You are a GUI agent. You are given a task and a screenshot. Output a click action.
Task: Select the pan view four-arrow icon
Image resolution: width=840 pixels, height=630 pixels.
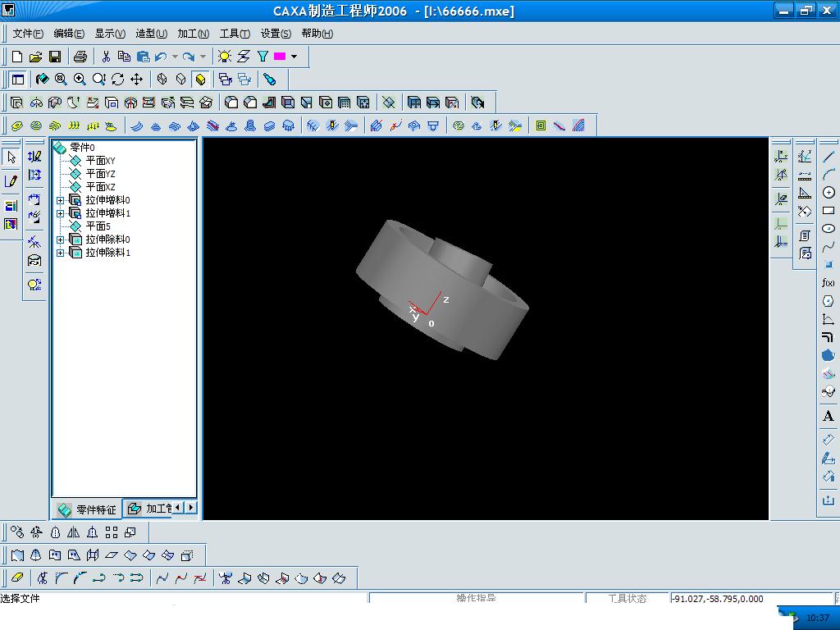click(137, 80)
